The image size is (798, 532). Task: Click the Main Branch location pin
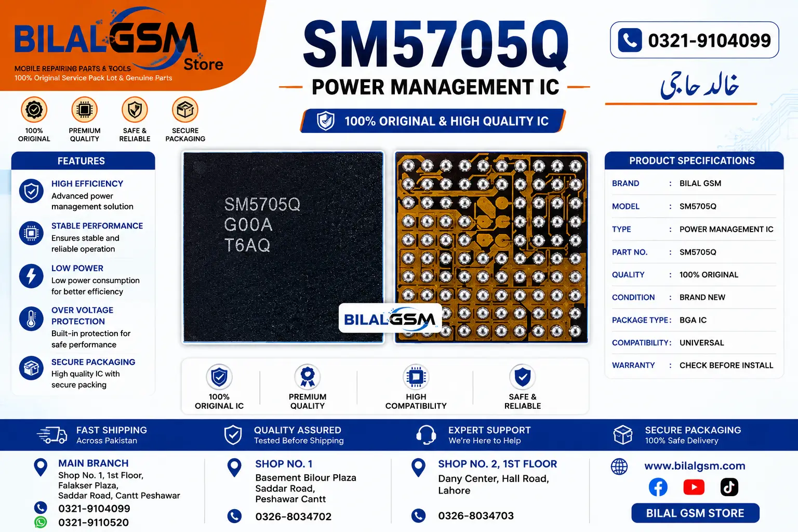(41, 467)
